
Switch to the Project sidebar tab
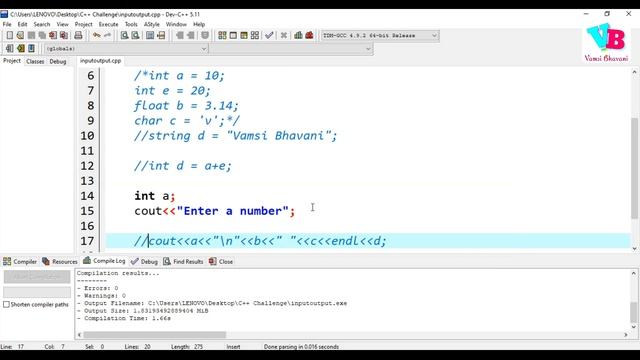click(x=11, y=61)
